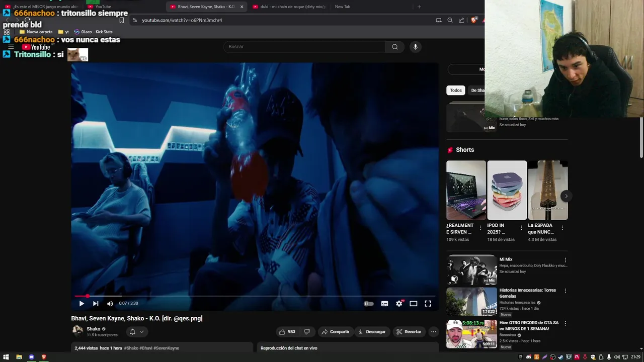Click the browser zoom magnifier icon
This screenshot has width=644, height=362.
tap(450, 20)
